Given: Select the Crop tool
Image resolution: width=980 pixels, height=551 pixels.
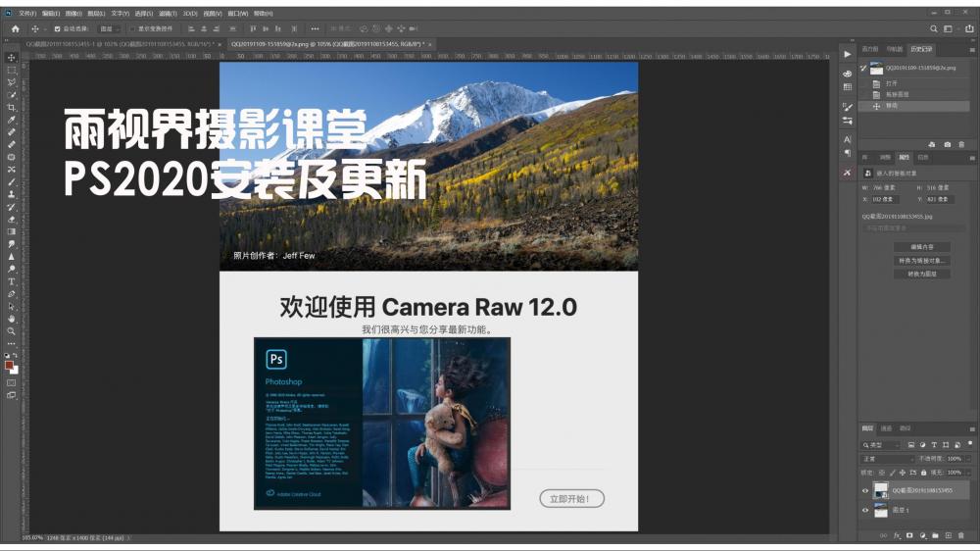Looking at the screenshot, I should (11, 107).
